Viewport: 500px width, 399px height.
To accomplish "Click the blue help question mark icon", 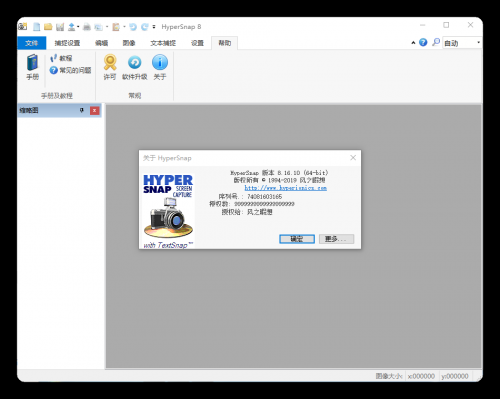I will (423, 42).
